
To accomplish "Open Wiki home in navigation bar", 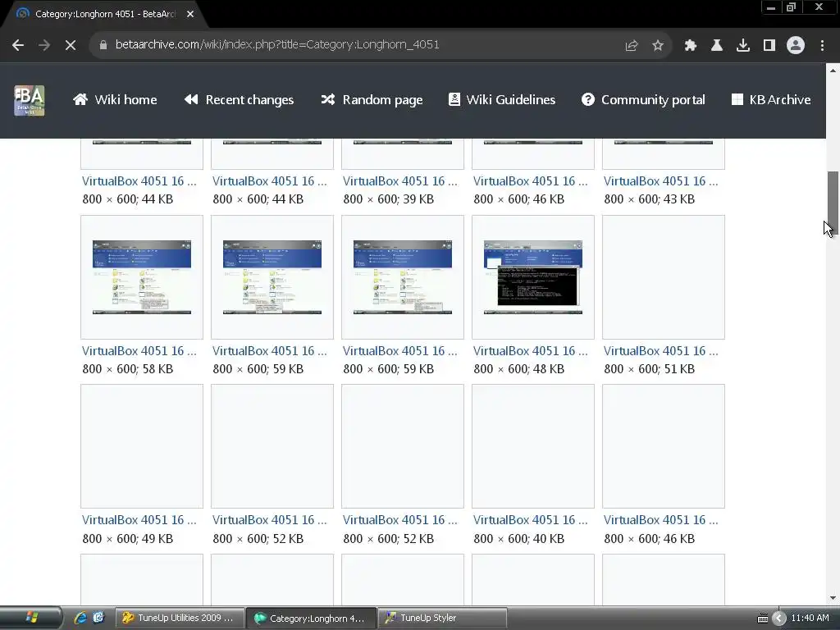I will point(115,99).
